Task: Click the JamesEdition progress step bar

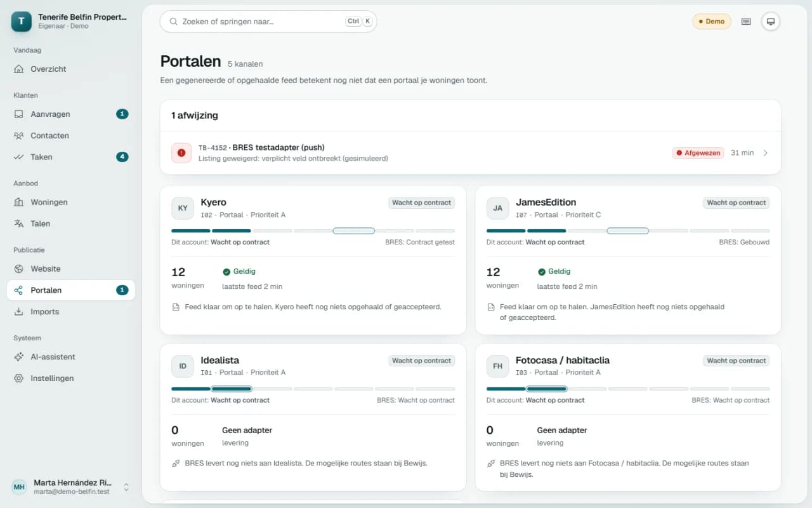Action: (628, 231)
